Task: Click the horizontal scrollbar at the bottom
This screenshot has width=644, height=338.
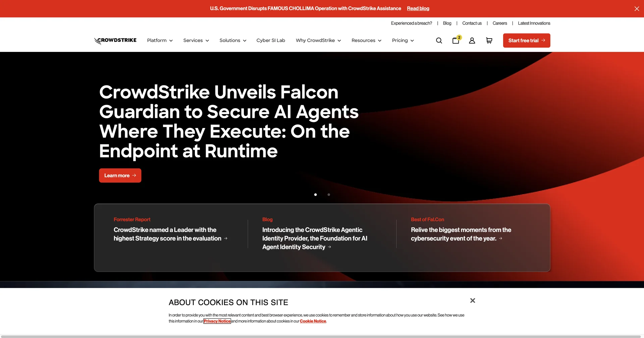Action: 321,336
